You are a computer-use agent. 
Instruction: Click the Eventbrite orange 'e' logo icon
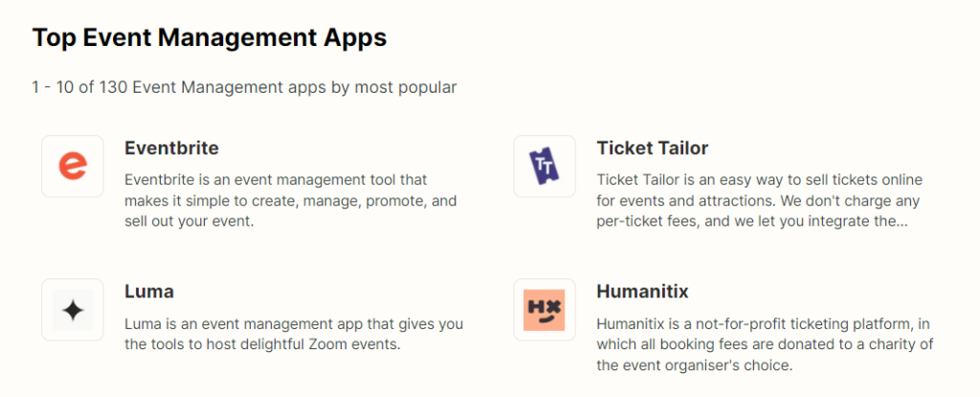[x=73, y=166]
